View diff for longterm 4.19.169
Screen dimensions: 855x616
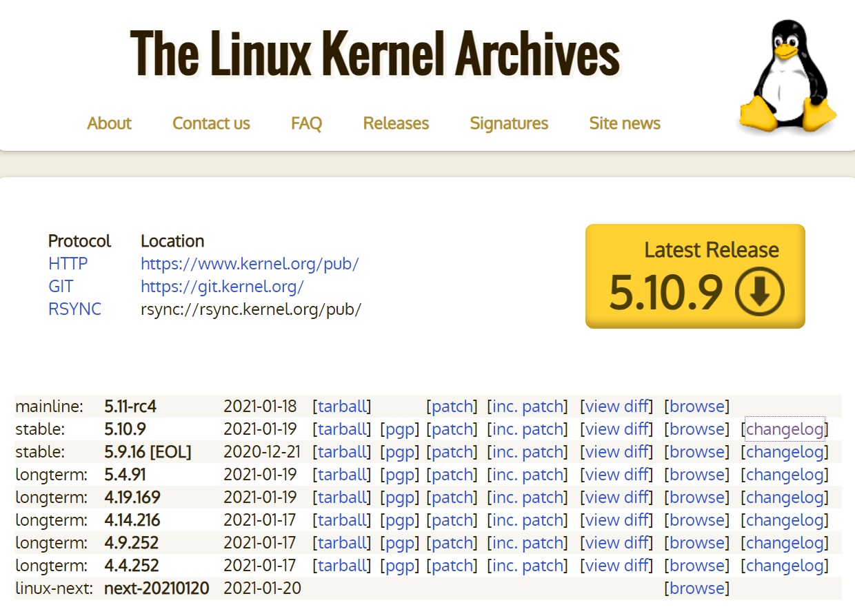[x=616, y=497]
